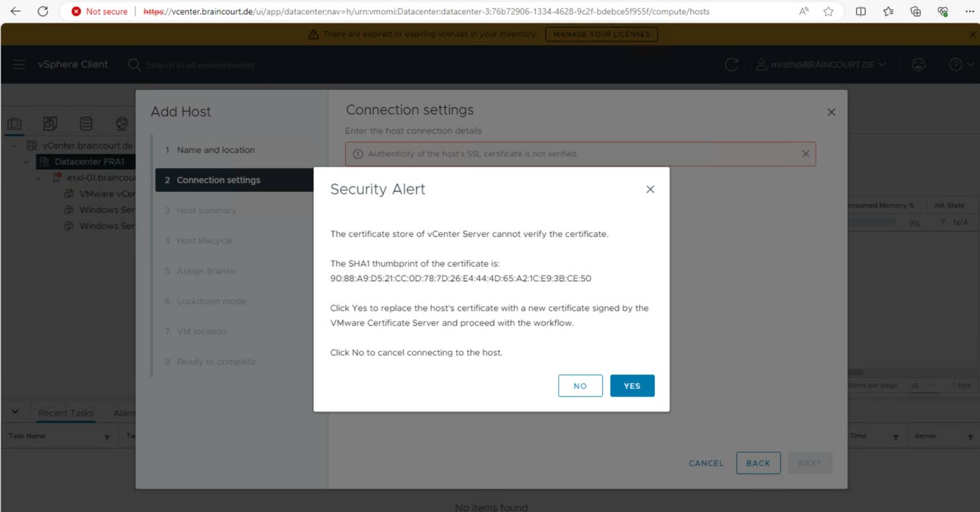Collapse the vCenter.braincourt.de tree node
Screen dimensions: 980x512
tap(15, 146)
